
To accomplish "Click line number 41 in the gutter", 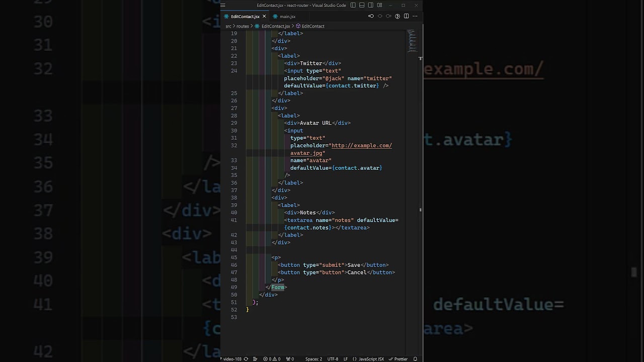I will [234, 220].
